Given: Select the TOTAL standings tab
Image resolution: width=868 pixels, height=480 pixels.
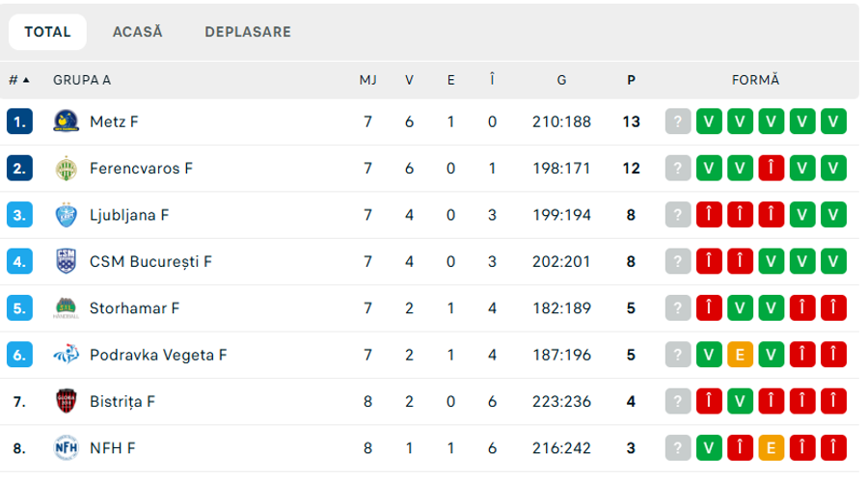Looking at the screenshot, I should click(x=47, y=32).
